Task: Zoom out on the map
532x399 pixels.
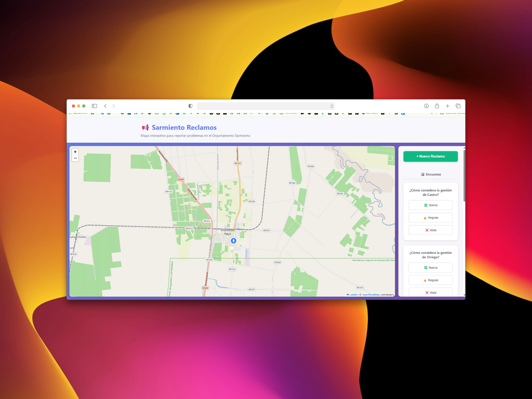Action: tap(75, 158)
